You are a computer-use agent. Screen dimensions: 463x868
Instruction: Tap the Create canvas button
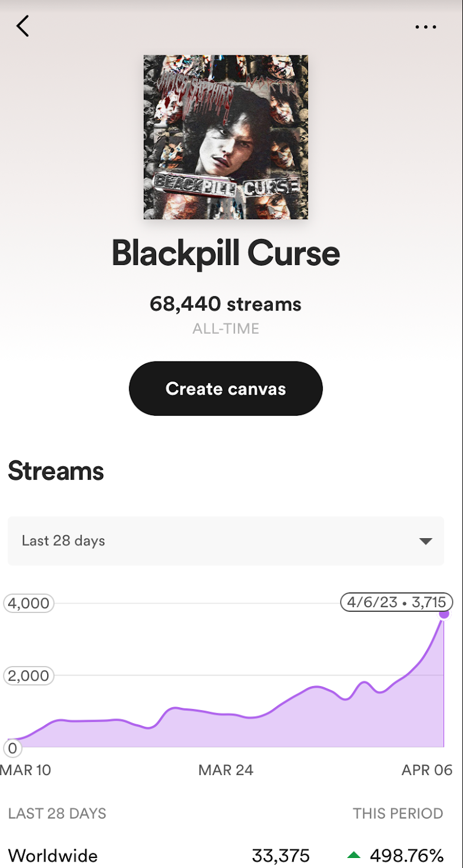226,388
